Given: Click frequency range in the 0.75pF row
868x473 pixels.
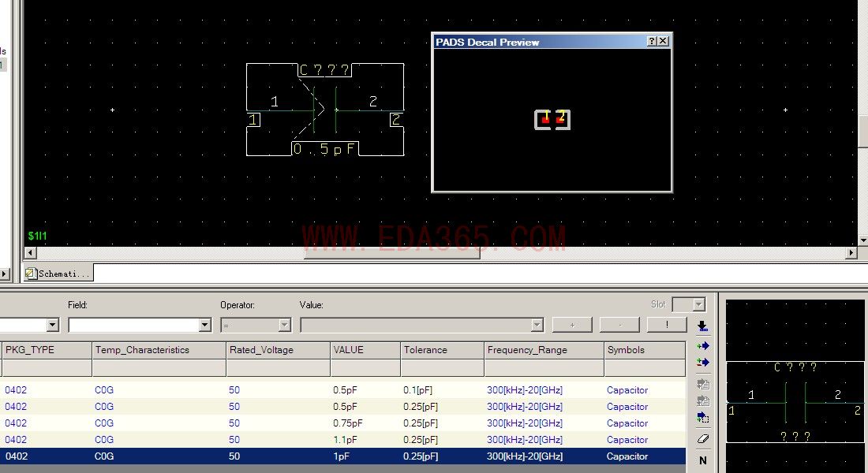Looking at the screenshot, I should 525,423.
